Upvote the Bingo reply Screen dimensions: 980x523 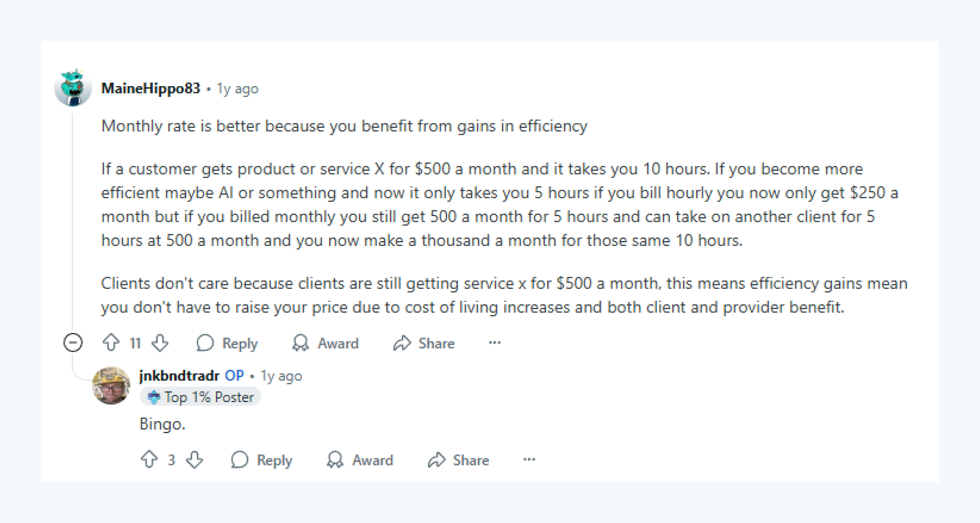click(149, 460)
